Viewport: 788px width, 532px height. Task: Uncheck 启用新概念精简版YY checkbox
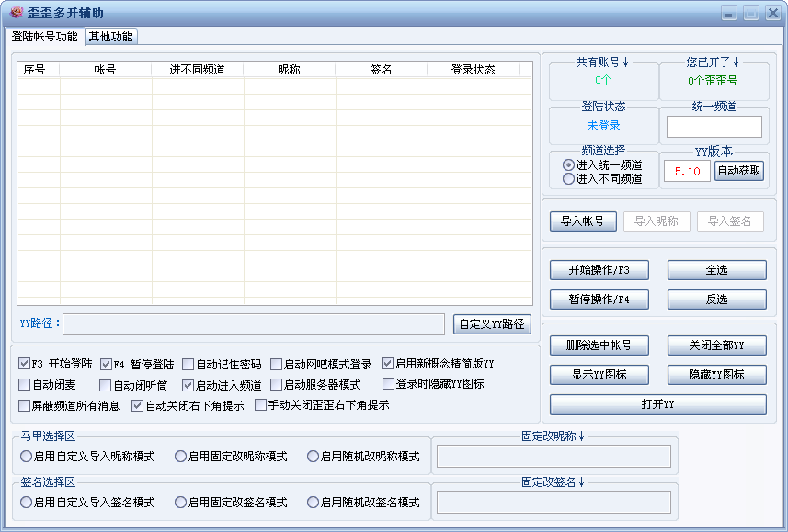[439, 363]
